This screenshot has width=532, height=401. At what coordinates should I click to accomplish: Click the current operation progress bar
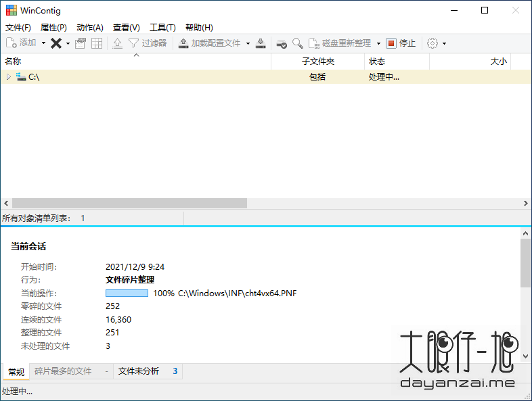[x=127, y=293]
